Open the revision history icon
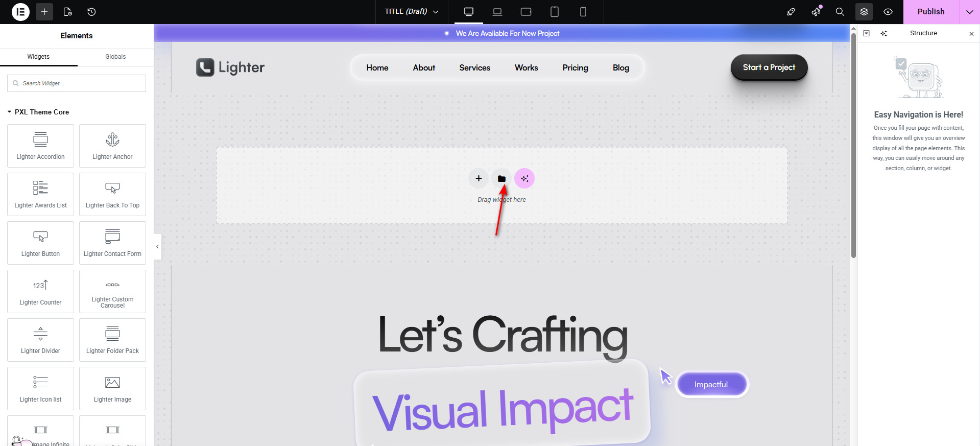The height and width of the screenshot is (446, 980). 91,12
